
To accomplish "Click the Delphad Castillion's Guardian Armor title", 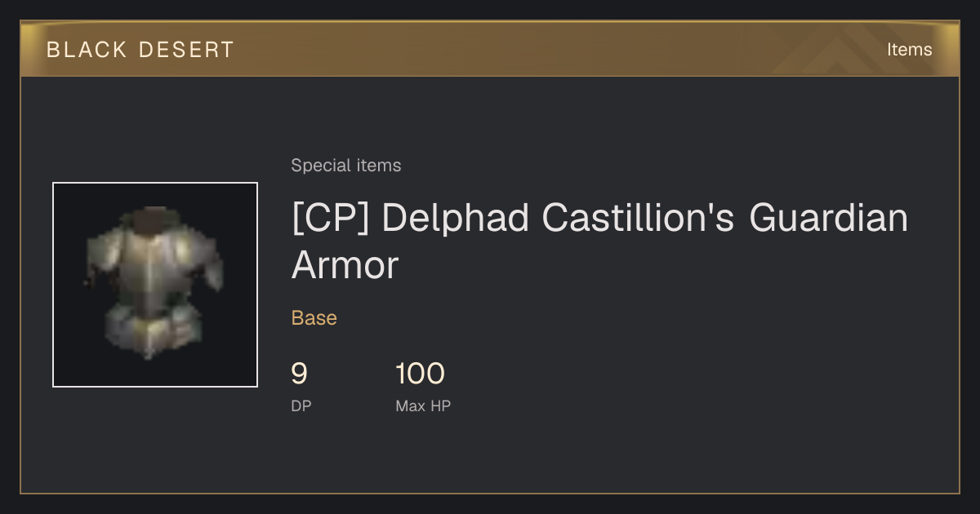I will 599,241.
